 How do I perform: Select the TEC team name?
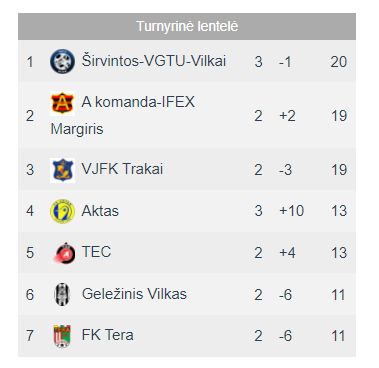(96, 252)
